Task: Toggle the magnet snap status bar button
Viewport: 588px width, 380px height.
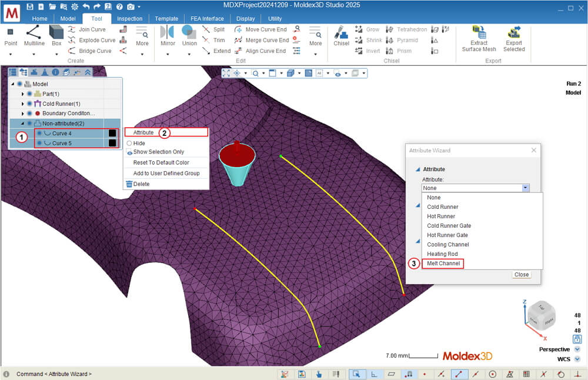Action: [409, 374]
